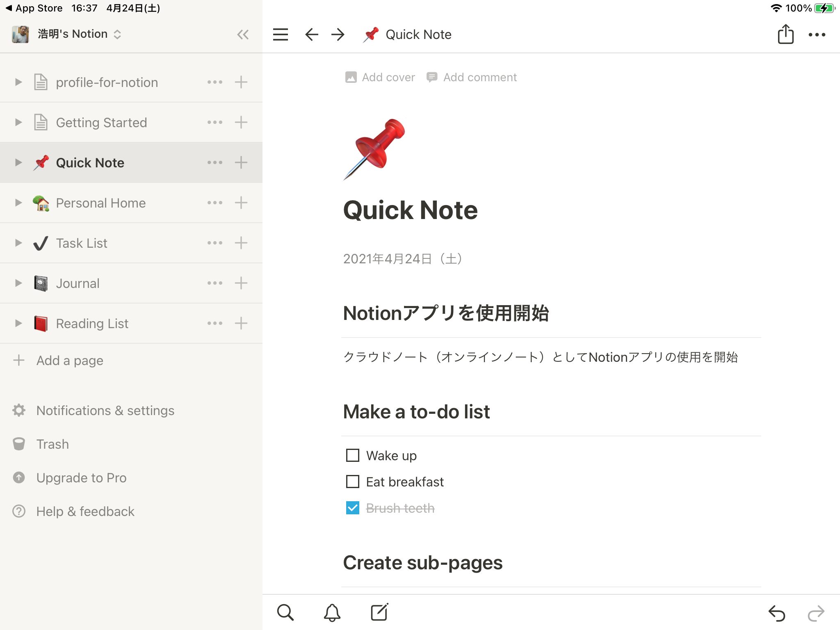Uncheck the Brush teeth to-do
The image size is (840, 630).
pyautogui.click(x=353, y=508)
